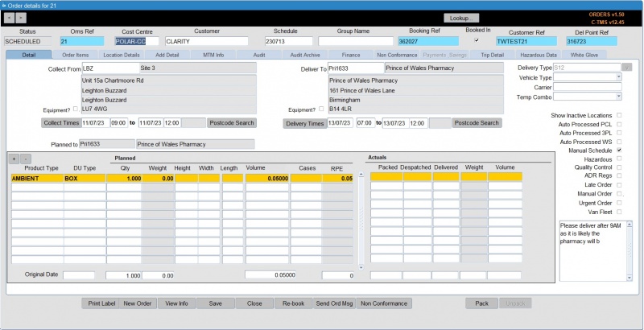This screenshot has height=330, width=644.
Task: Tick the Van Fleet checkbox
Action: point(619,212)
